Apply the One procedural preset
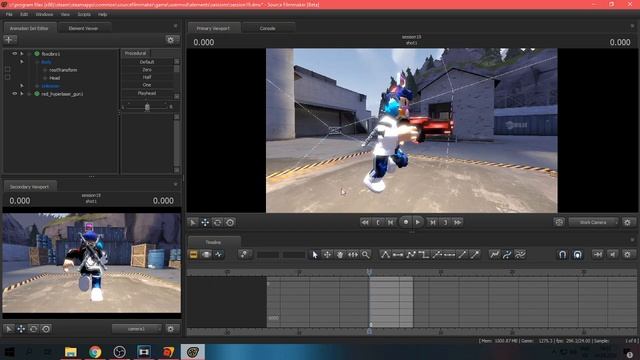The image size is (640, 360). pos(147,85)
